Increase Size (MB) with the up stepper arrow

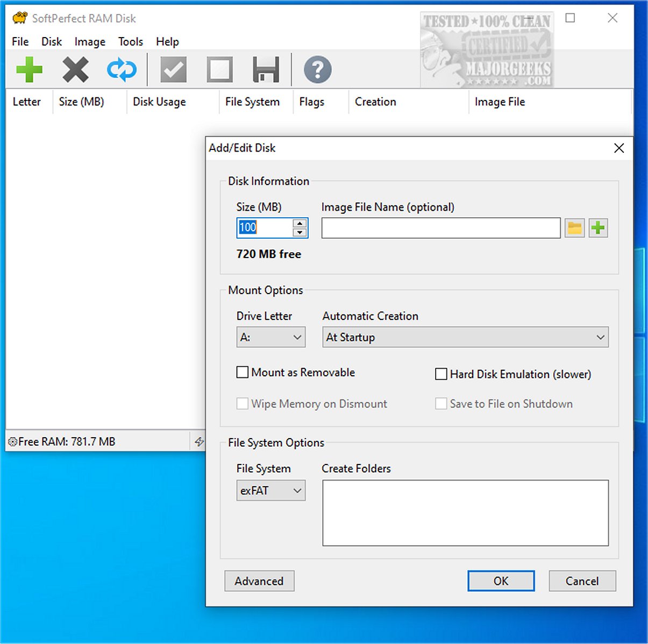click(x=300, y=224)
